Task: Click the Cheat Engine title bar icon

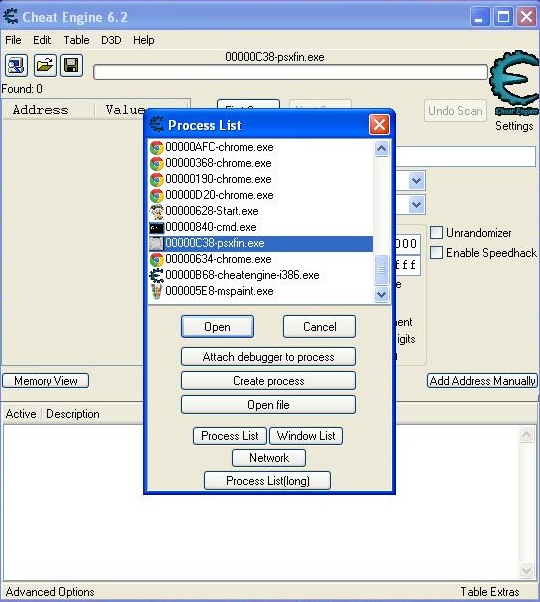Action: pyautogui.click(x=10, y=16)
